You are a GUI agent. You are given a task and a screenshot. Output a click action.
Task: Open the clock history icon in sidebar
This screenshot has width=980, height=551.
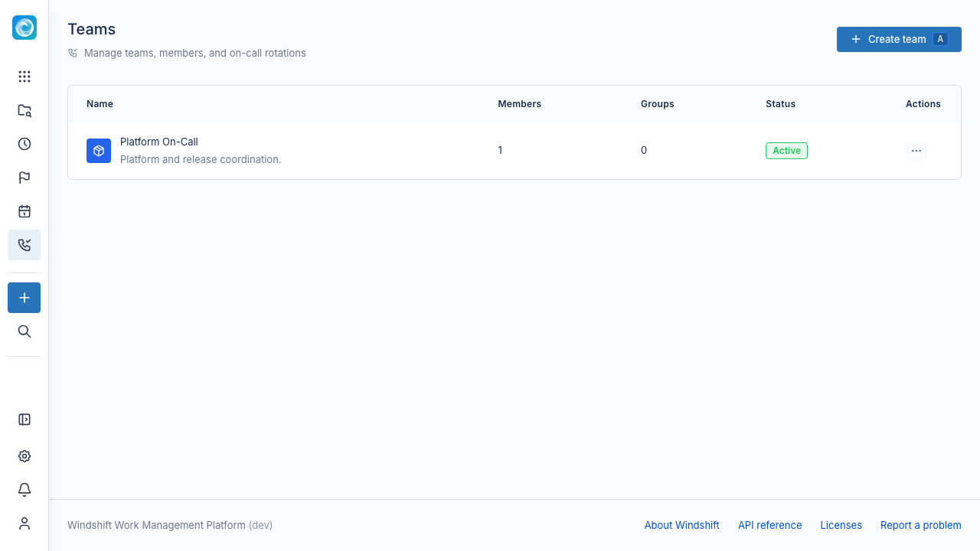[24, 144]
